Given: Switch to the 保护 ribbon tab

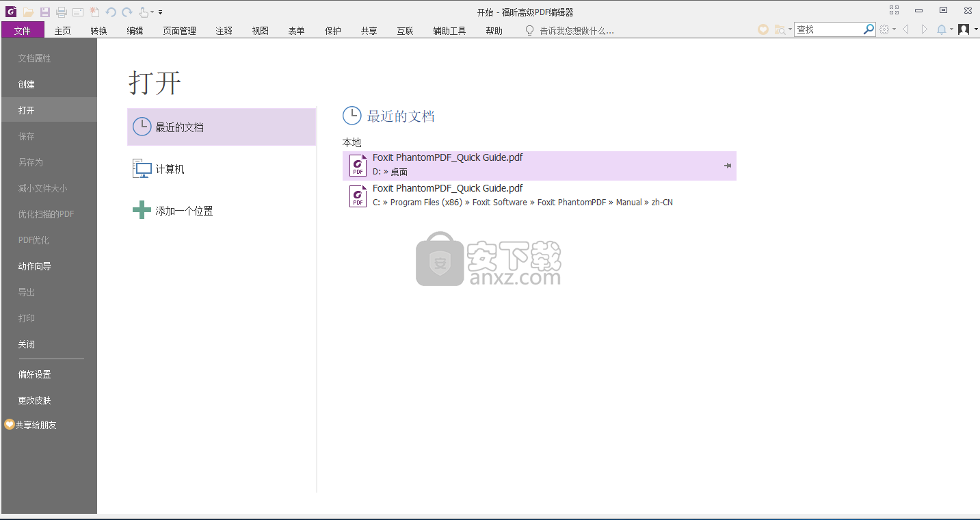Looking at the screenshot, I should pyautogui.click(x=333, y=31).
